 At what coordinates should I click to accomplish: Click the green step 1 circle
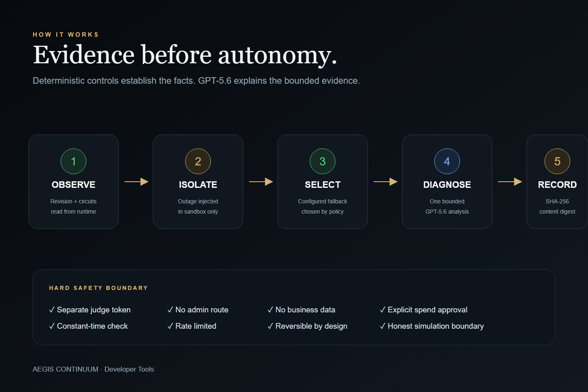point(73,161)
